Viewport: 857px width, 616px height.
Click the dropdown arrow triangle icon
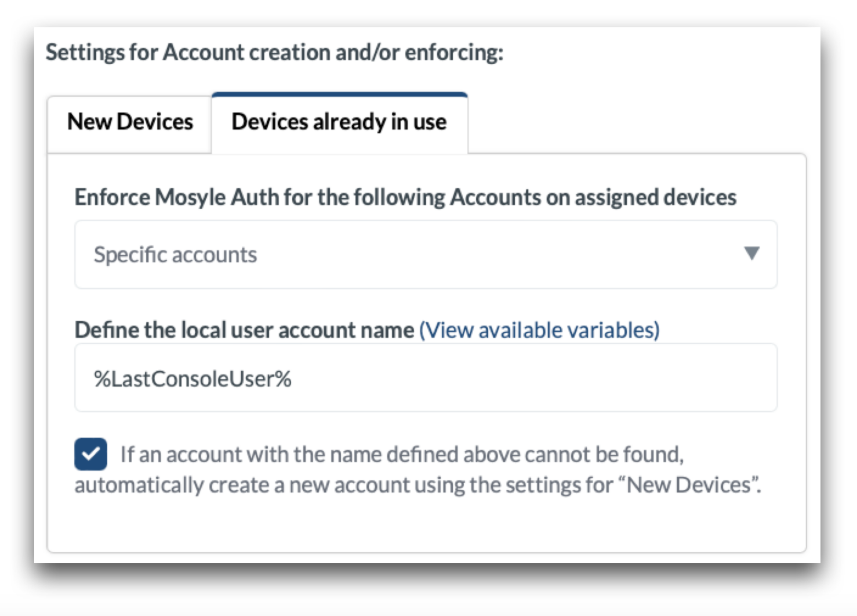751,253
